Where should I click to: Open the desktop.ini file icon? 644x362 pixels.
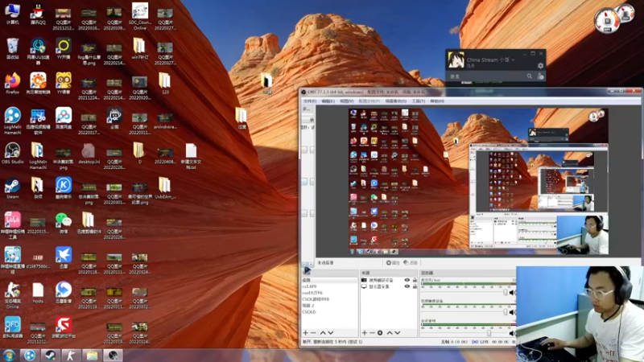pyautogui.click(x=89, y=153)
